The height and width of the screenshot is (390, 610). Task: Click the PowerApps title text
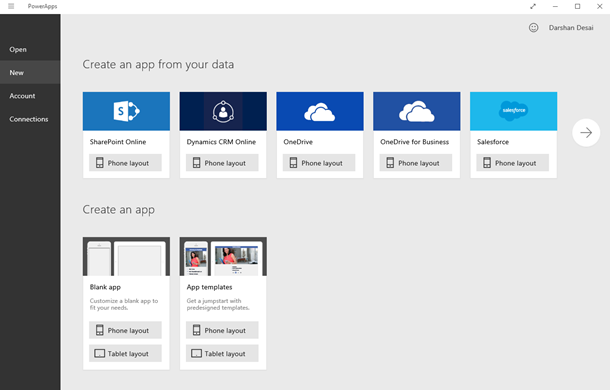coord(42,6)
